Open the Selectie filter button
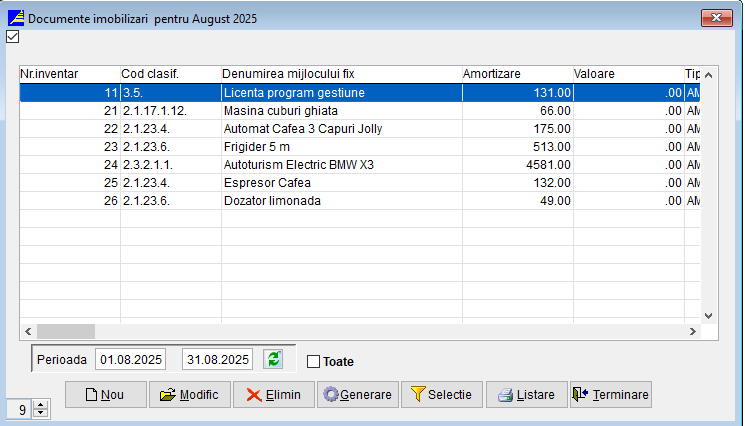The width and height of the screenshot is (745, 426). pyautogui.click(x=442, y=395)
